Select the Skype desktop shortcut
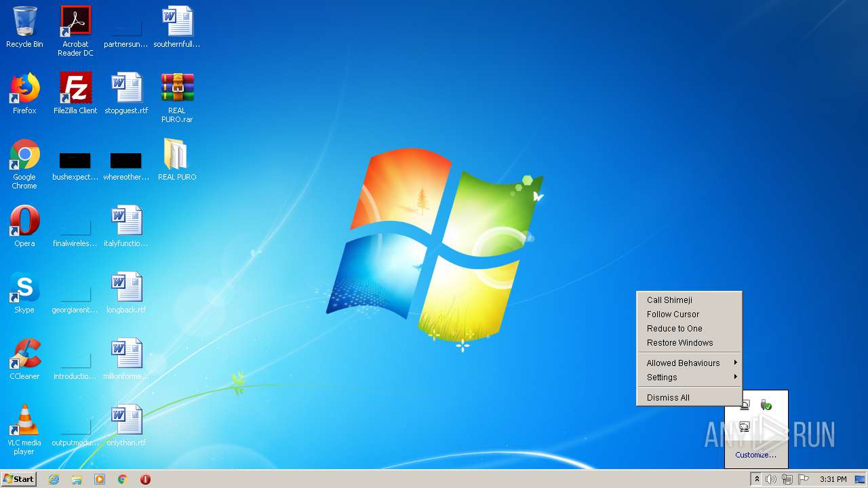The height and width of the screenshot is (488, 868). click(24, 293)
